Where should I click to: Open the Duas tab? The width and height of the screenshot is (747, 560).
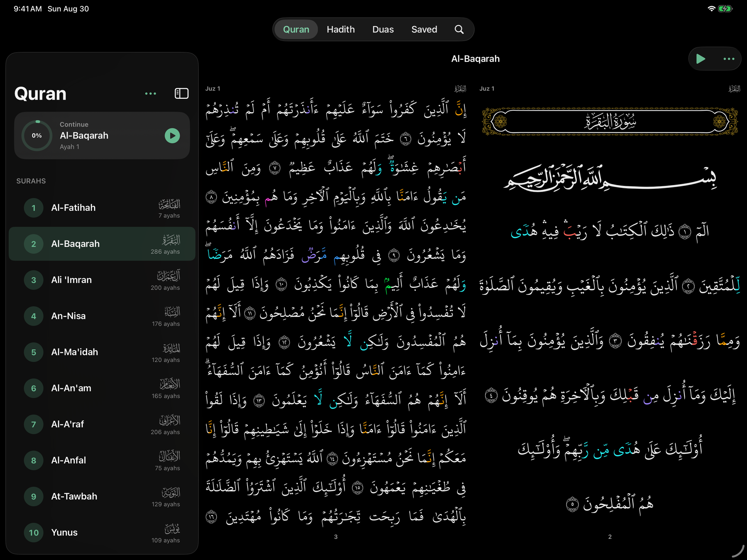(x=383, y=29)
